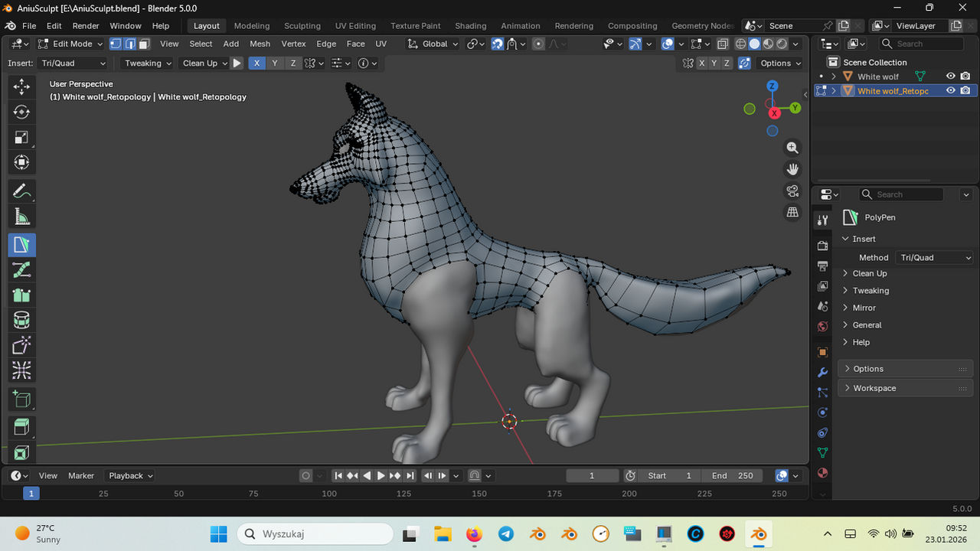Click the frame 1 playhead marker
This screenshot has height=551, width=980.
point(31,494)
